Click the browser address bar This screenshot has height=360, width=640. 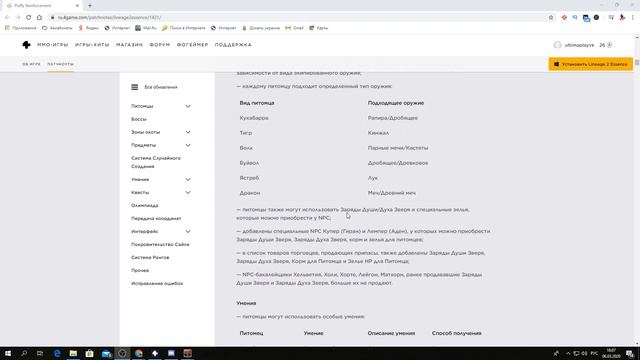point(300,18)
